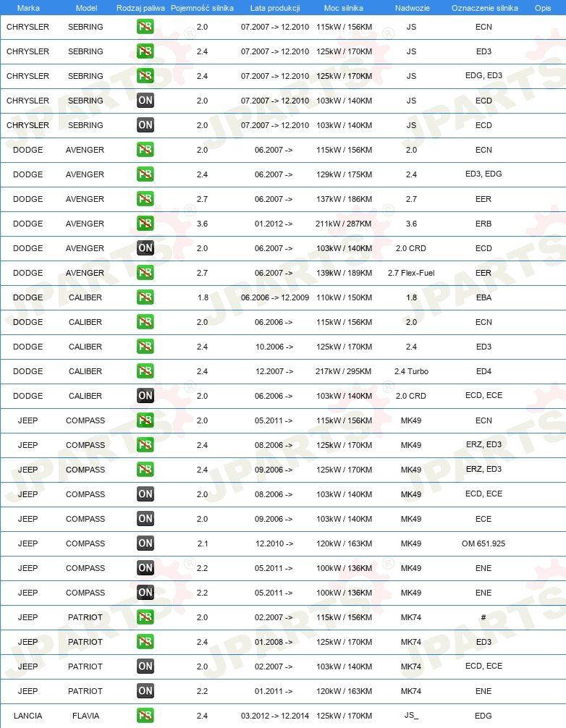Screen dimensions: 566x728
Task: Click the Pojemność silnika column header
Action: [202, 8]
